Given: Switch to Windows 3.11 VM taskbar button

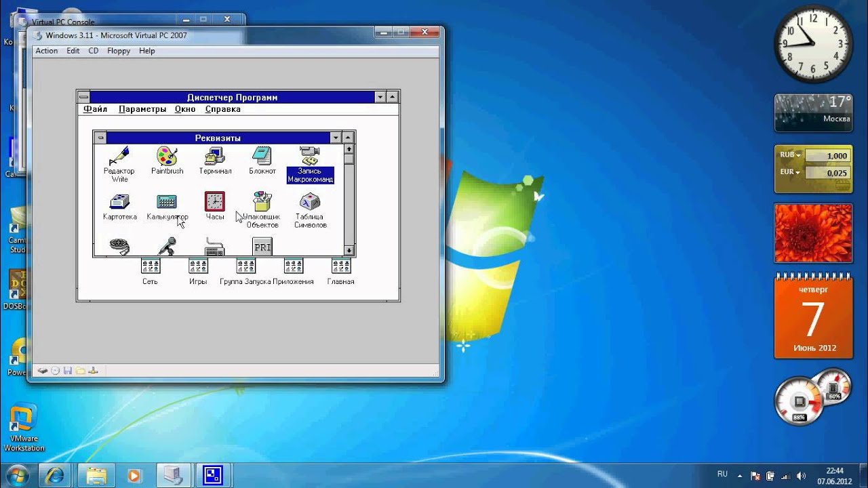Looking at the screenshot, I should (x=214, y=475).
